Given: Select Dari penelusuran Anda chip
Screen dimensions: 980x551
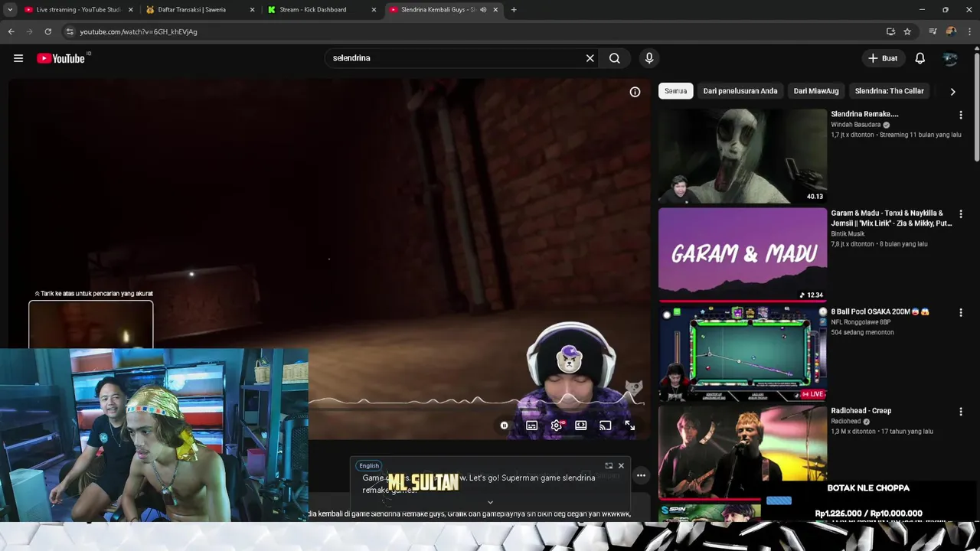Looking at the screenshot, I should pyautogui.click(x=740, y=91).
